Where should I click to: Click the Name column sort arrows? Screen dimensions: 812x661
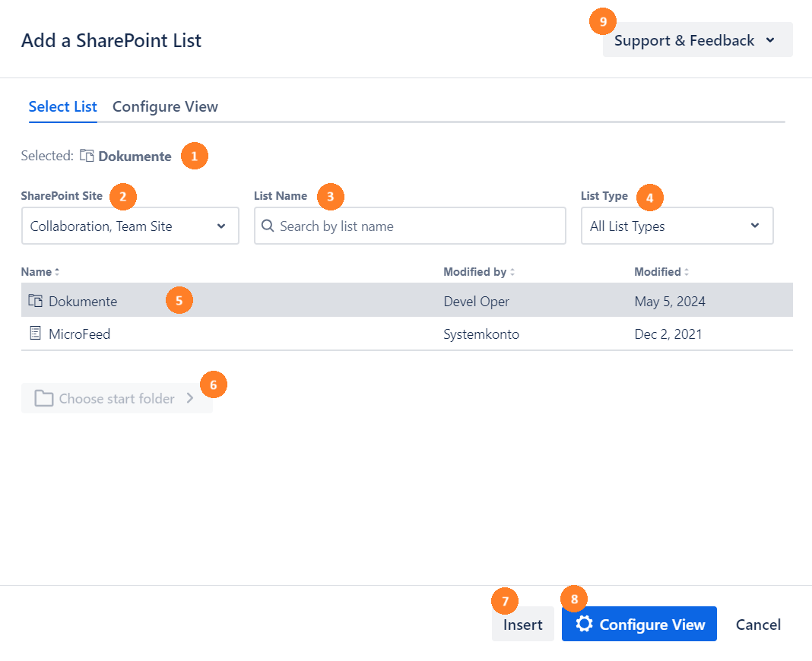pos(57,272)
